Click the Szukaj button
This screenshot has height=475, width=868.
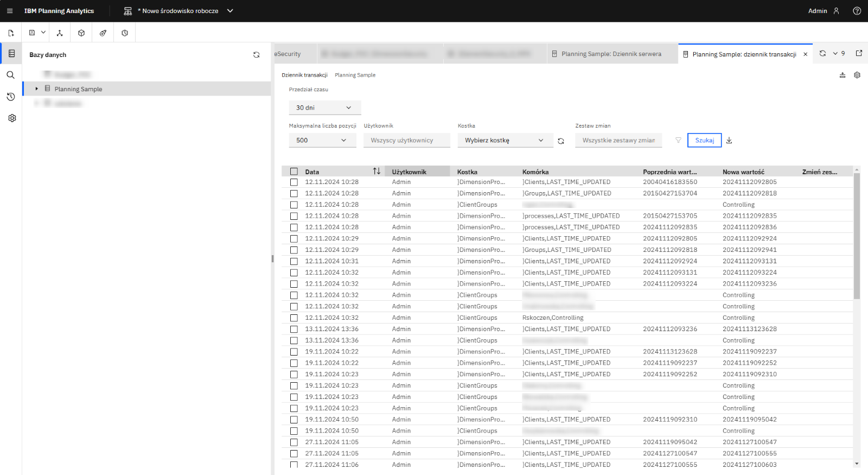pos(704,140)
